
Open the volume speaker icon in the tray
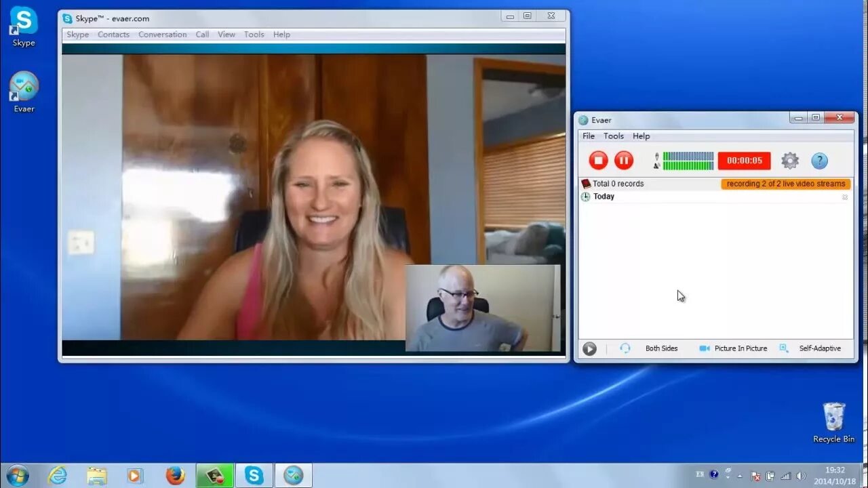(x=800, y=476)
